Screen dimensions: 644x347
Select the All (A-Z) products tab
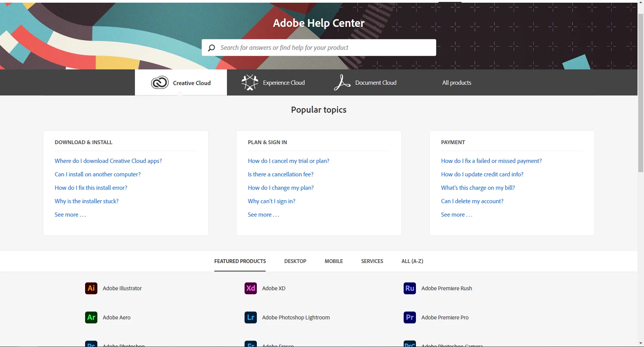(x=412, y=261)
